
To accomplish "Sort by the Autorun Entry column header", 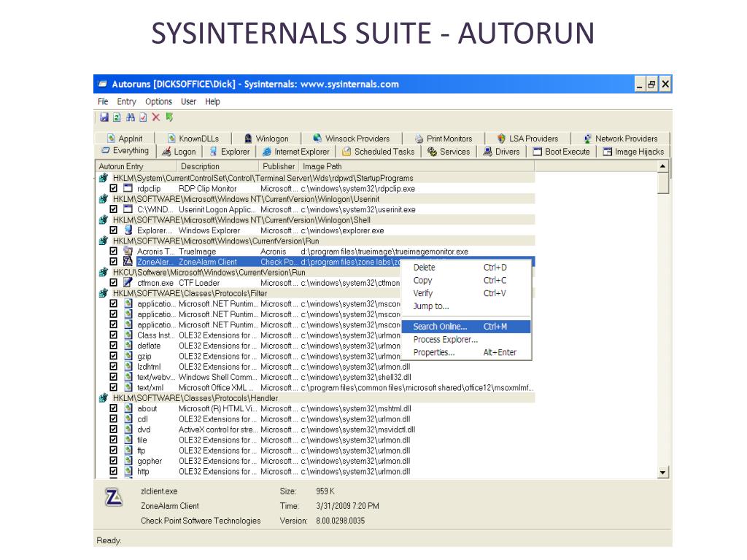I will [x=136, y=166].
